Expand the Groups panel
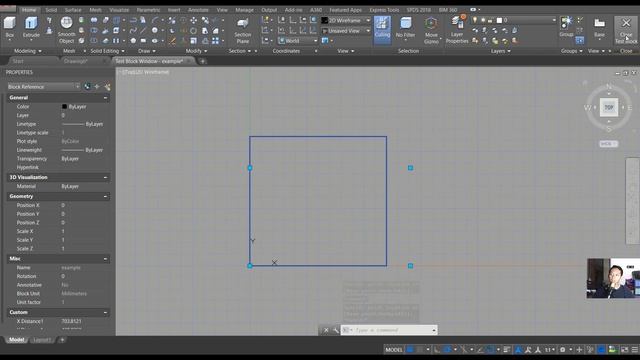The image size is (640, 360). 571,51
